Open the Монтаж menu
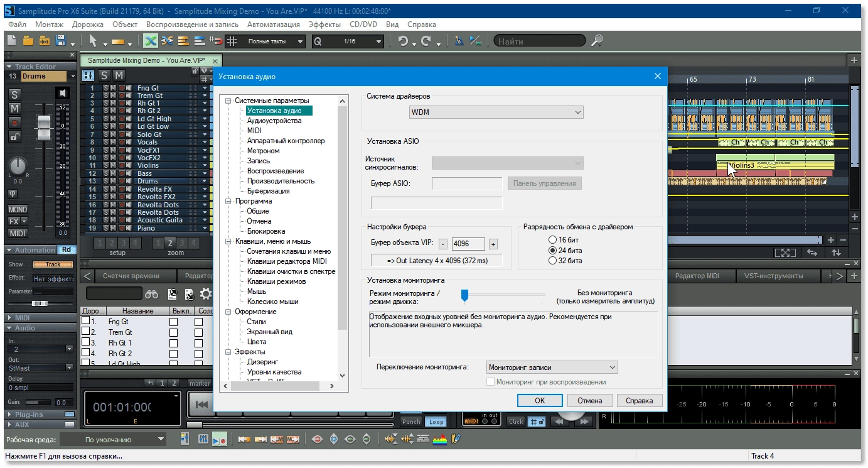This screenshot has height=468, width=868. click(50, 24)
